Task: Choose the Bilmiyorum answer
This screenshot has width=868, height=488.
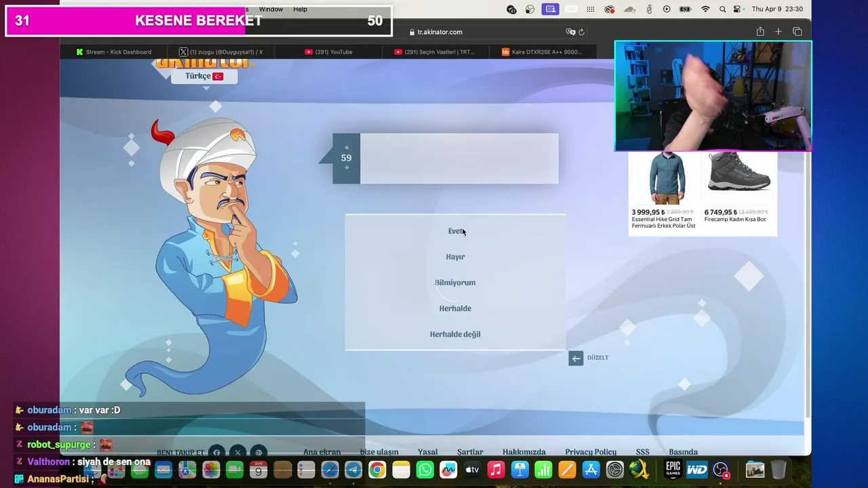Action: [x=455, y=283]
